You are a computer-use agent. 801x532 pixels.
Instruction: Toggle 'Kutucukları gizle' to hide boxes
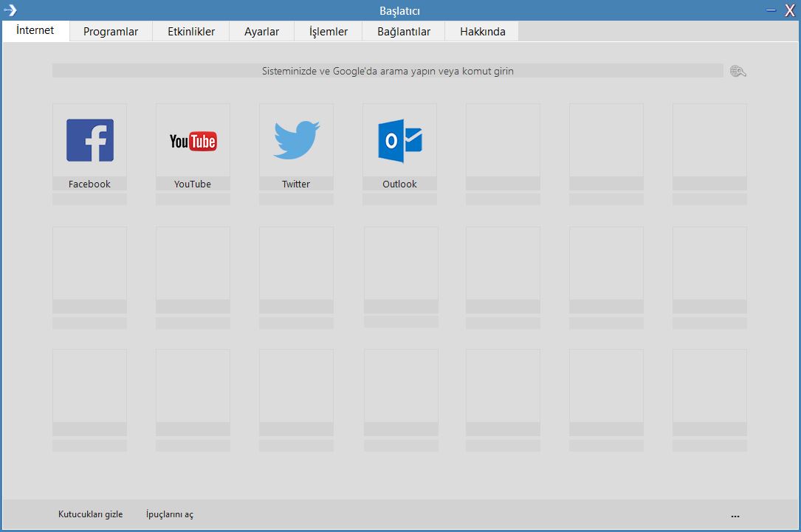pyautogui.click(x=90, y=514)
